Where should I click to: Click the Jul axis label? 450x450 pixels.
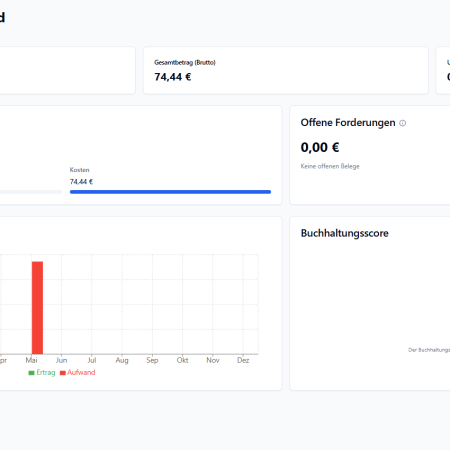tap(92, 360)
